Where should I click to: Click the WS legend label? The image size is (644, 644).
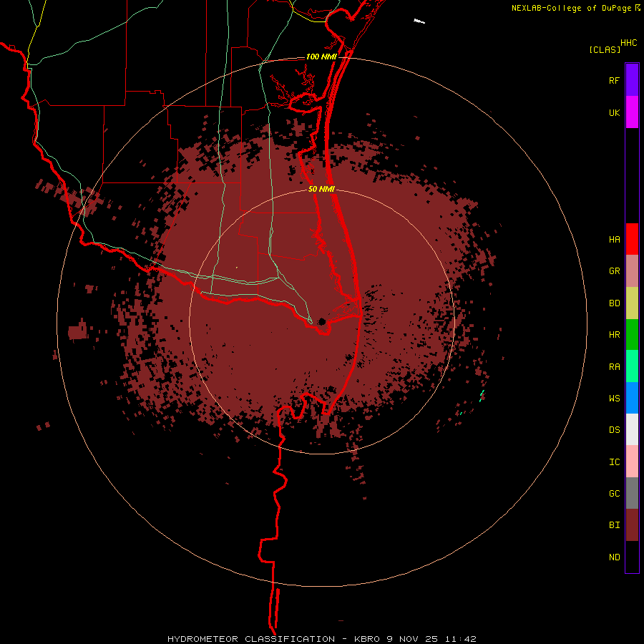coord(614,399)
